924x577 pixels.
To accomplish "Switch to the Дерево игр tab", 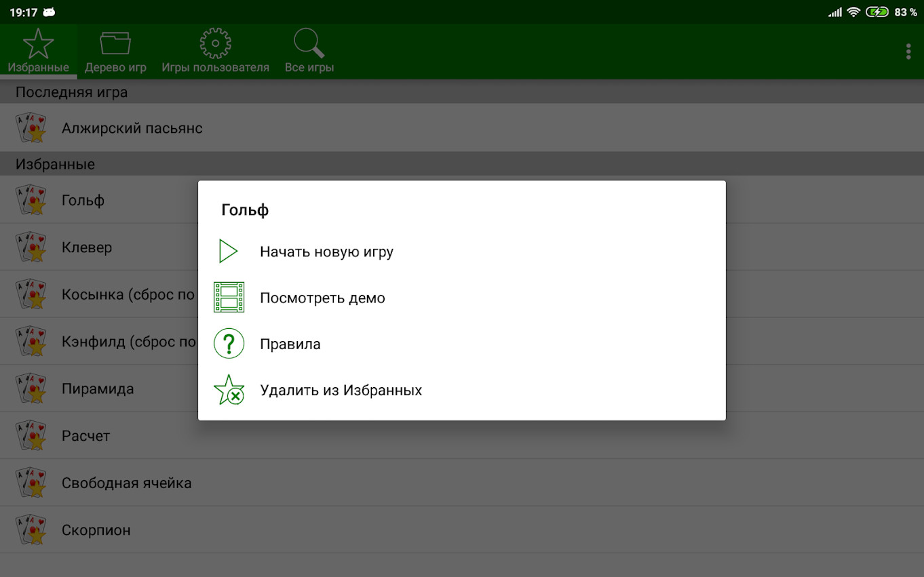I will 115,52.
